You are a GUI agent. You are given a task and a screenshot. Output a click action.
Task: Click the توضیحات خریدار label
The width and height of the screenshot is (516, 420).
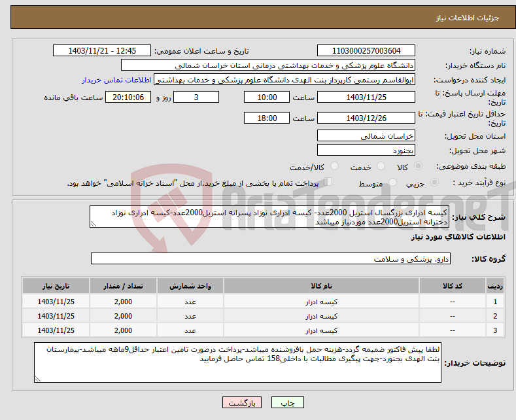(475, 362)
